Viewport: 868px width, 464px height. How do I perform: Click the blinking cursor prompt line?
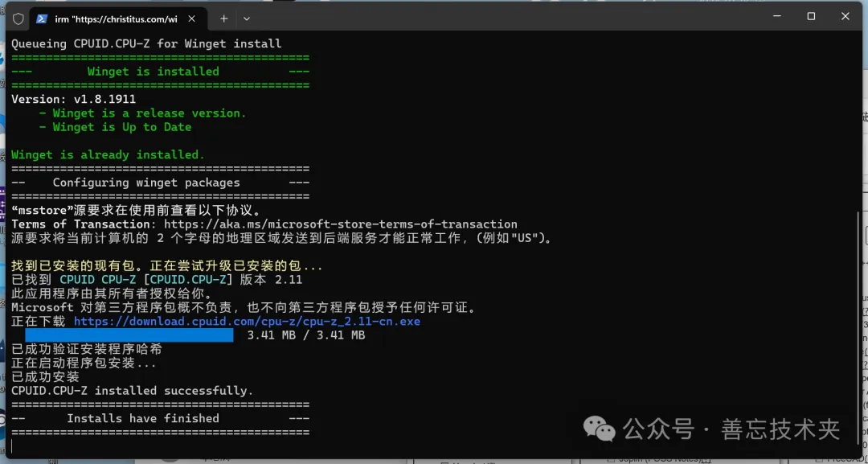[12, 446]
